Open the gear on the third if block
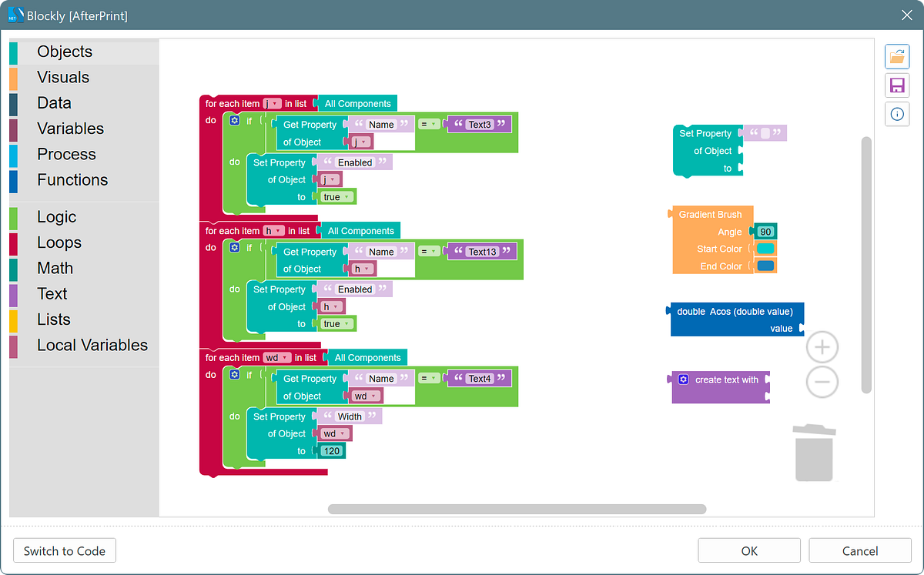The width and height of the screenshot is (924, 575). [234, 374]
